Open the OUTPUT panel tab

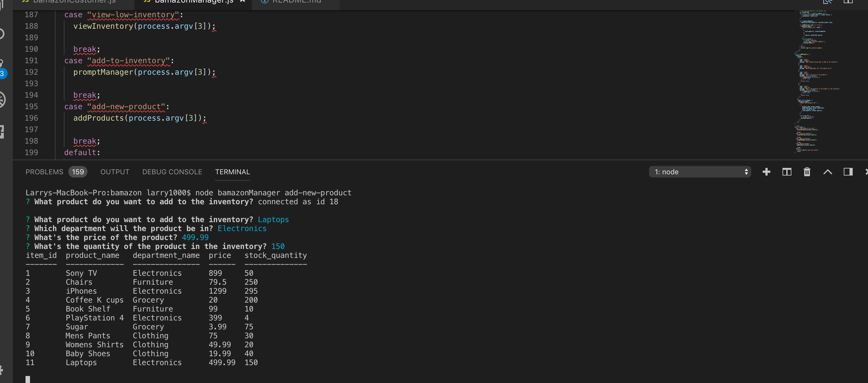point(115,172)
